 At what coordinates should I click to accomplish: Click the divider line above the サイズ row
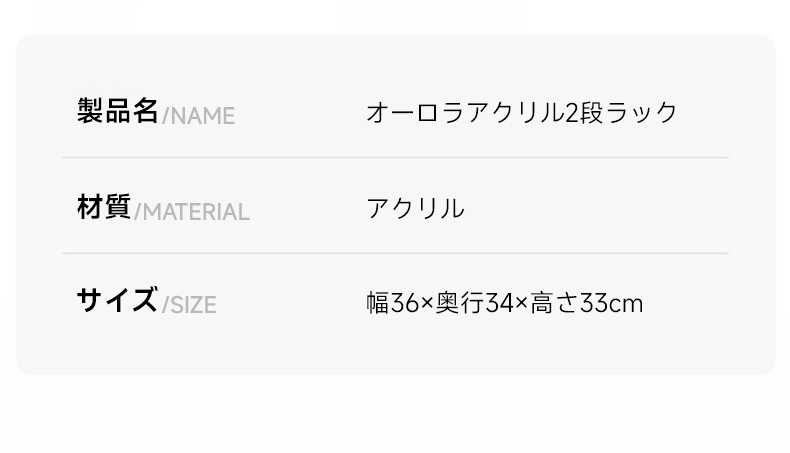pyautogui.click(x=396, y=253)
